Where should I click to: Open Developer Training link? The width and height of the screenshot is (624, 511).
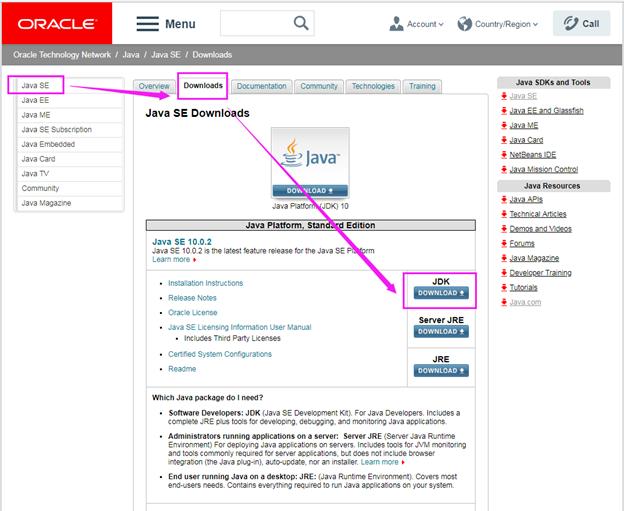(540, 273)
